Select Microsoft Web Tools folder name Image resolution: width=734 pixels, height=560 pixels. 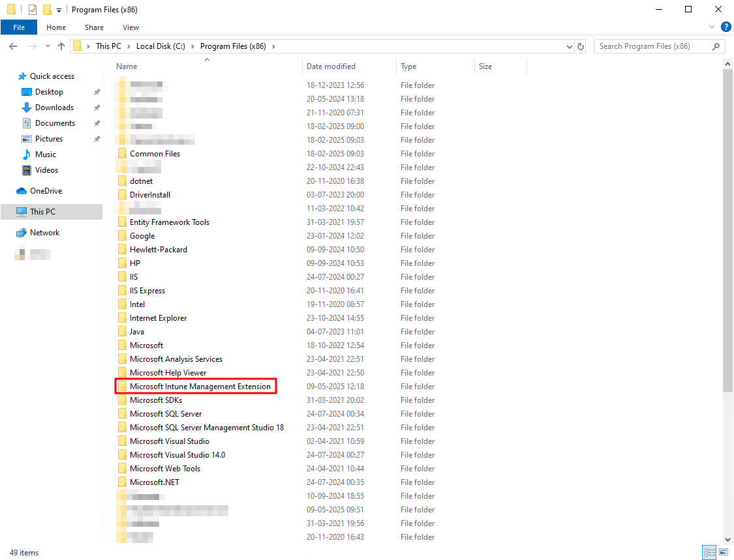[x=165, y=468]
